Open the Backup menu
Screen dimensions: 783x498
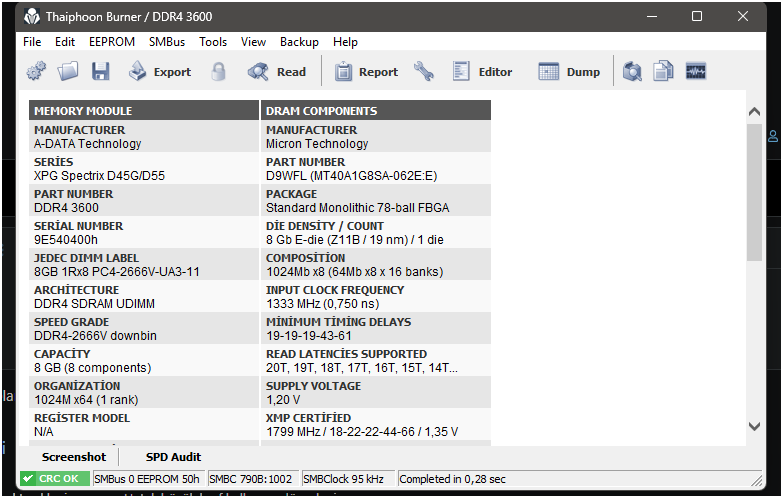pyautogui.click(x=299, y=42)
